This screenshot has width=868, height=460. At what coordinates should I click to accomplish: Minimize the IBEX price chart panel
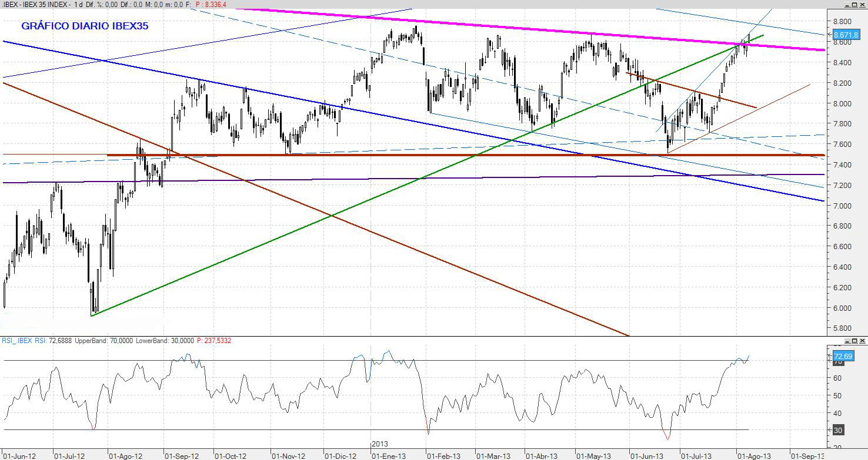(847, 5)
